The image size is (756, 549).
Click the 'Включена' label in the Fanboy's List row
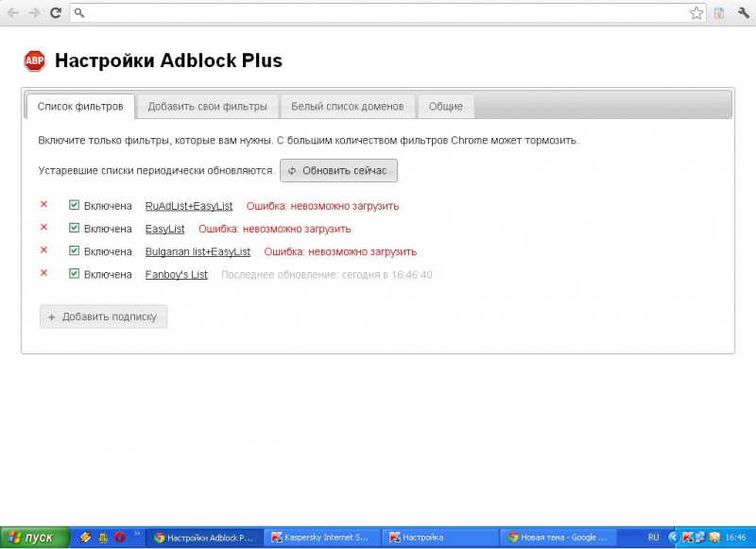pos(108,275)
